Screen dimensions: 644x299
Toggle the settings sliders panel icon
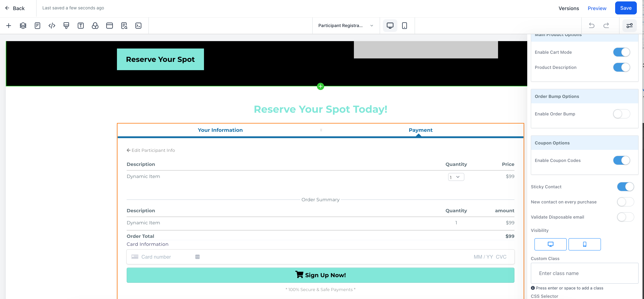pos(630,26)
